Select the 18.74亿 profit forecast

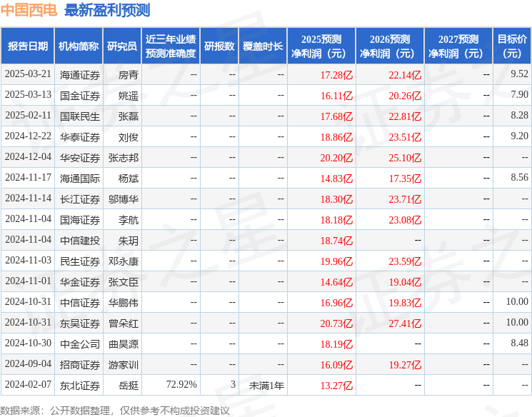click(336, 241)
